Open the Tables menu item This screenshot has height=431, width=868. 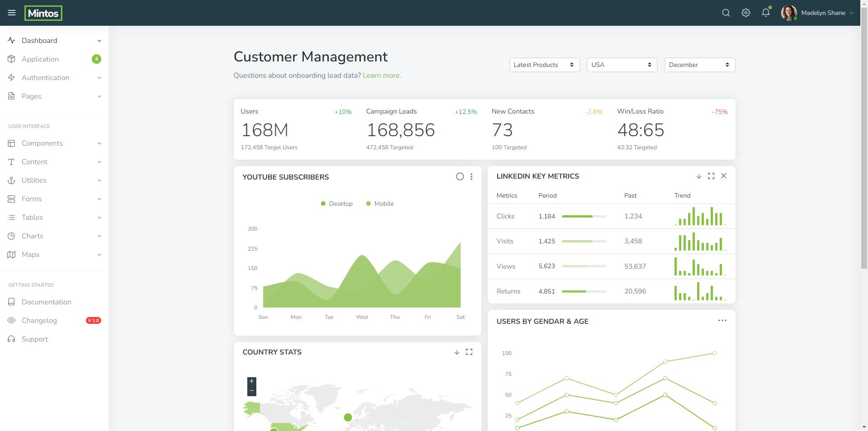coord(54,218)
